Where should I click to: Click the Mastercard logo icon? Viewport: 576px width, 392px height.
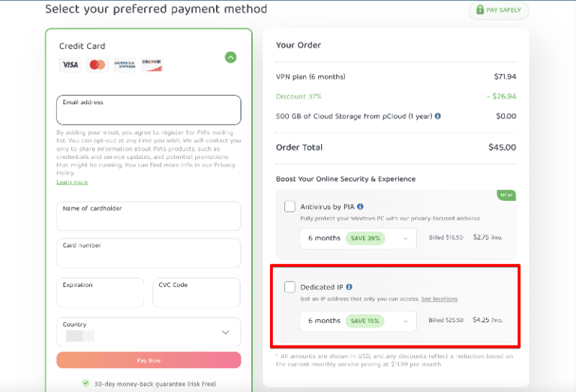97,65
